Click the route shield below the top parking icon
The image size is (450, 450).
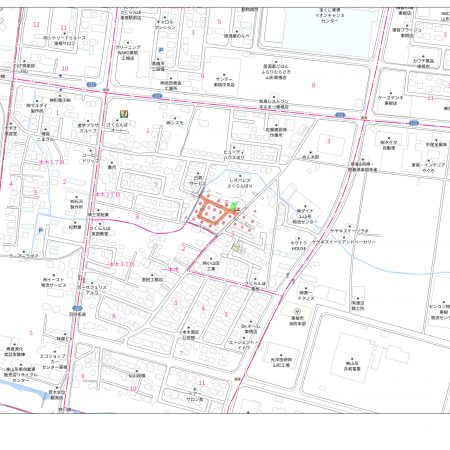click(157, 96)
